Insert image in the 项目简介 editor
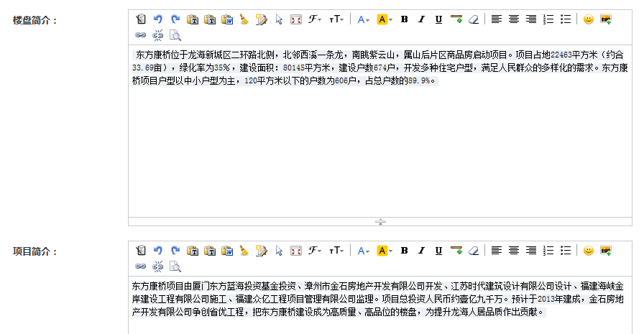Image resolution: width=644 pixels, height=334 pixels. 606,251
